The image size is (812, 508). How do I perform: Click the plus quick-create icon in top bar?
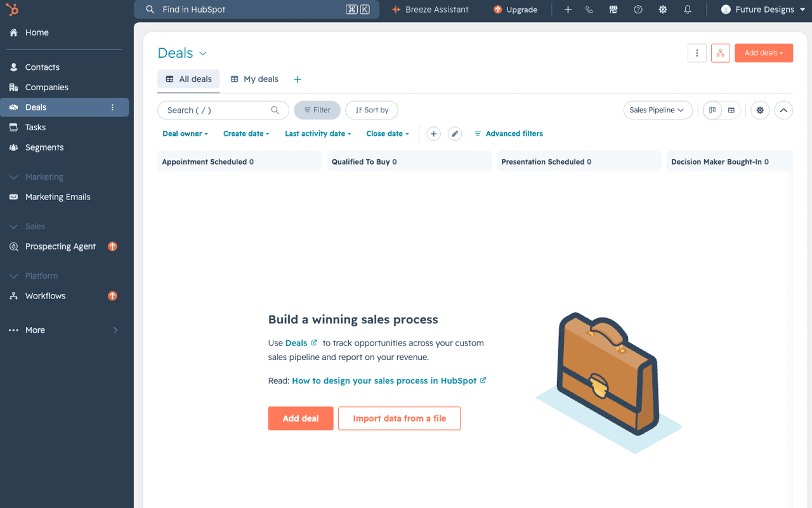pos(568,10)
